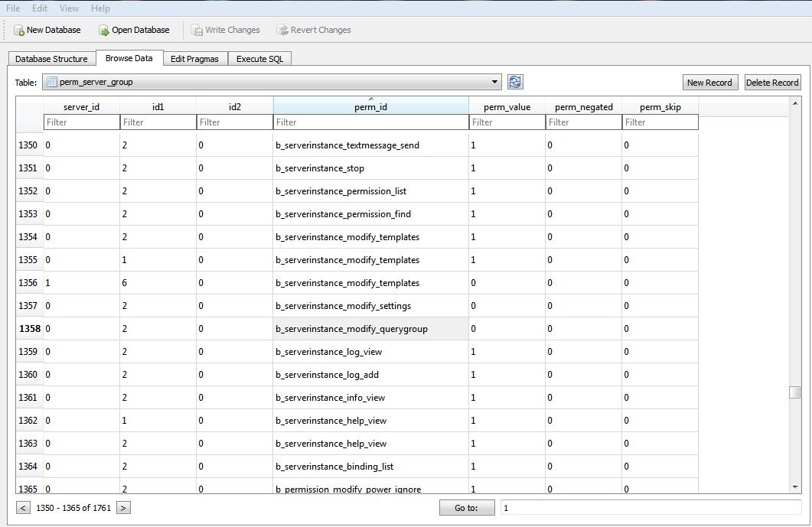Select the b_serverinstance_log_add cell
The height and width of the screenshot is (527, 812).
click(370, 375)
